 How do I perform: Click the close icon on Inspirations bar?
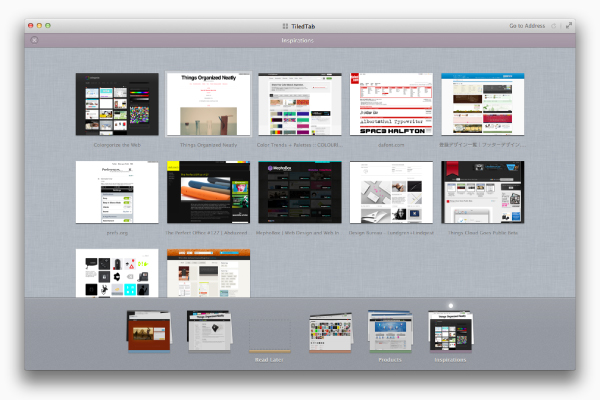34,40
